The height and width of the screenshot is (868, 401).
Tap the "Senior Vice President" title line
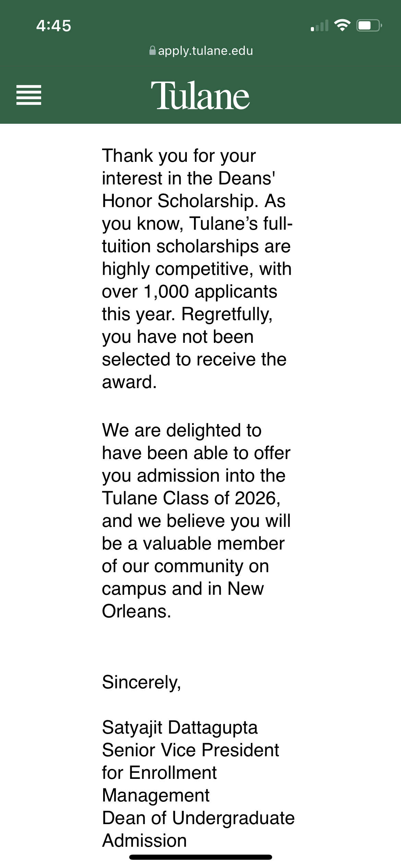(x=191, y=750)
